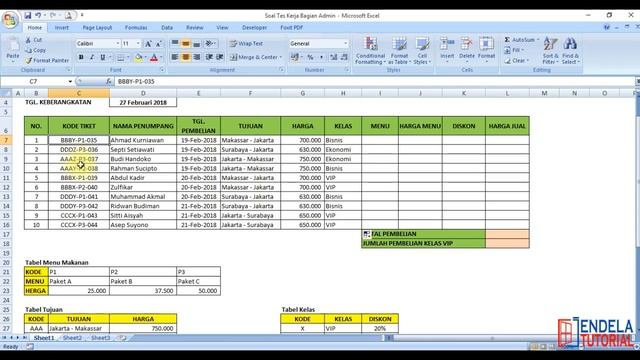The width and height of the screenshot is (640, 360).
Task: Align text to the left
Action: coord(175,57)
